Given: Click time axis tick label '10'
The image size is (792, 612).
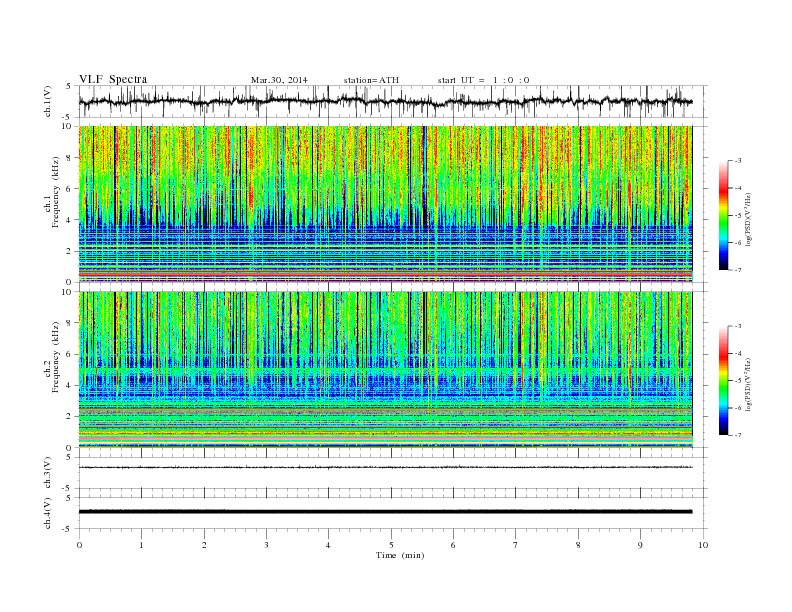Looking at the screenshot, I should pos(703,545).
